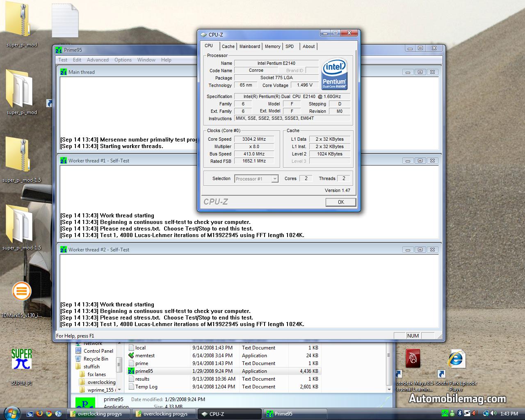Launch Firefox from quick launch
Viewport: 525px width, 420px height.
click(39, 414)
